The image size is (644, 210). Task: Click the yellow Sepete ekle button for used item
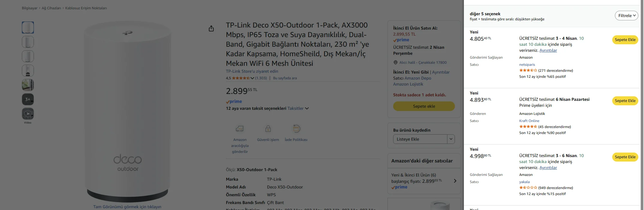point(424,106)
